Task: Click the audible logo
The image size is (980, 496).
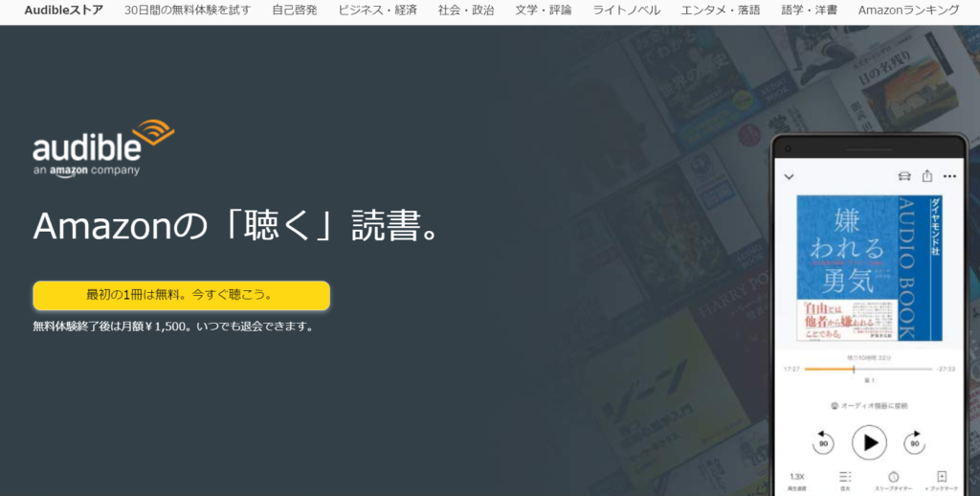Action: [x=103, y=148]
